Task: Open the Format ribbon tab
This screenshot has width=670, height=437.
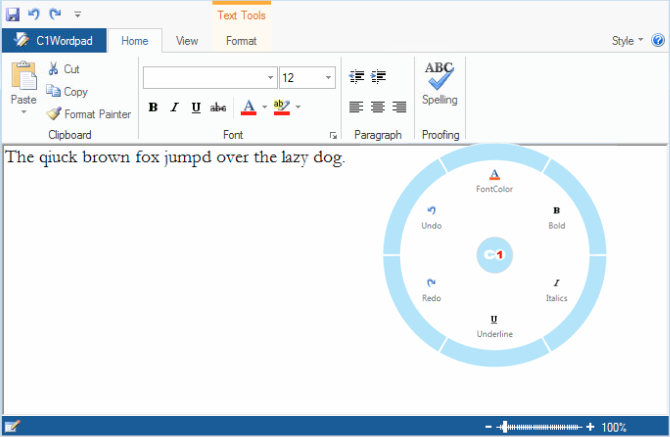Action: 241,41
